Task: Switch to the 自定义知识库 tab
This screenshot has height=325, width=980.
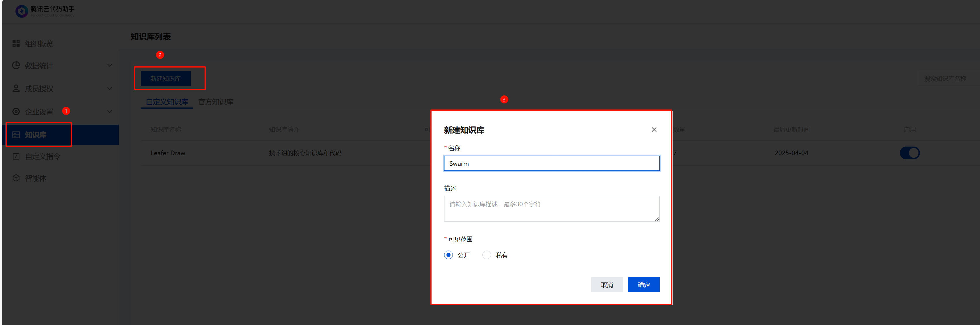Action: tap(167, 102)
